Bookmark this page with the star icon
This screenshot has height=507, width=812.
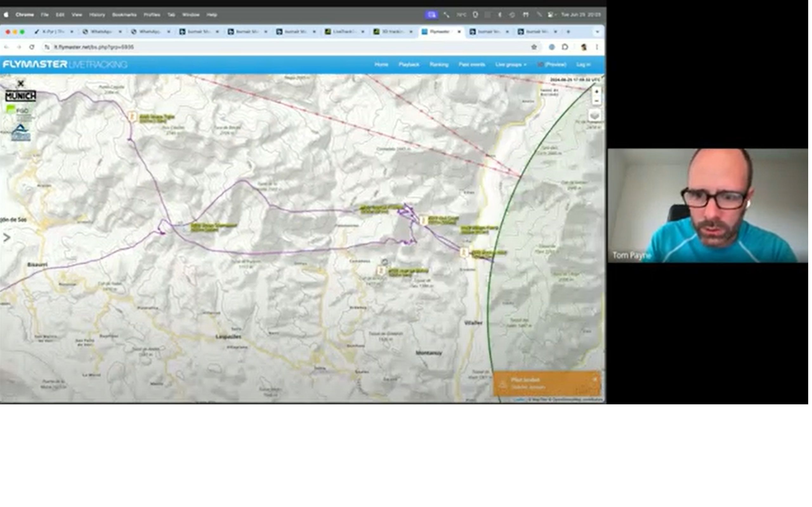(534, 47)
